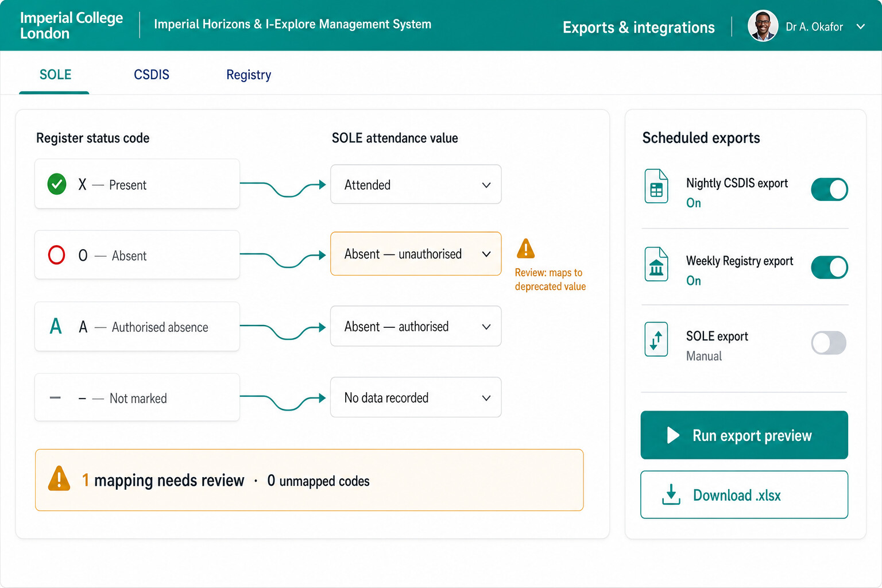This screenshot has width=882, height=588.
Task: Click the Download .xlsx button
Action: click(744, 494)
